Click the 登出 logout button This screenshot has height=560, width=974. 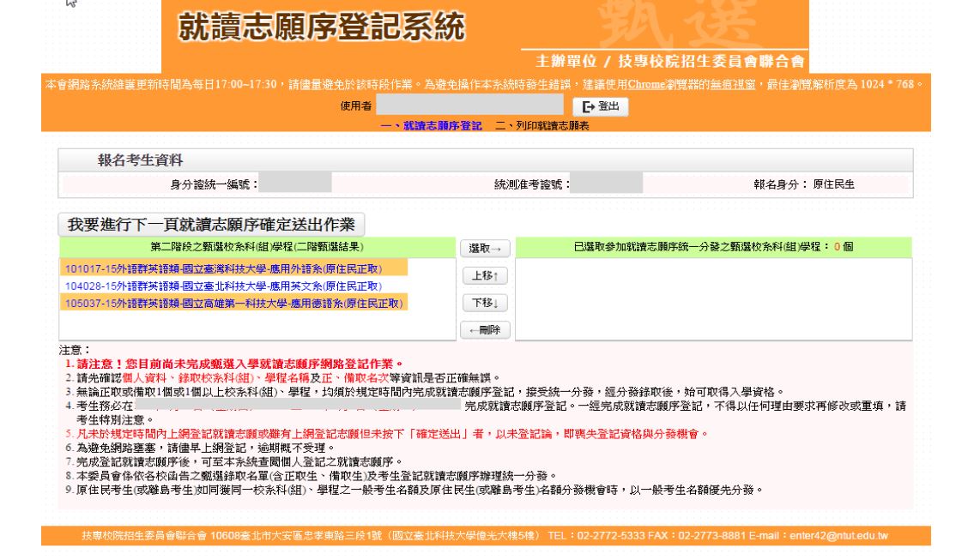coord(600,107)
